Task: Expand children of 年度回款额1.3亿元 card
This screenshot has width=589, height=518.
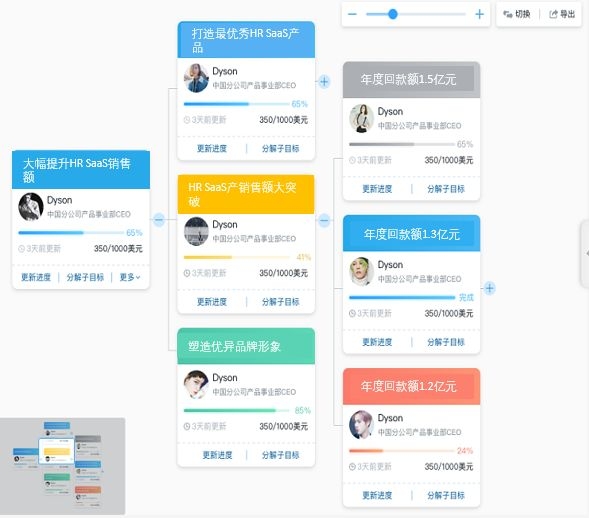Action: pos(489,288)
